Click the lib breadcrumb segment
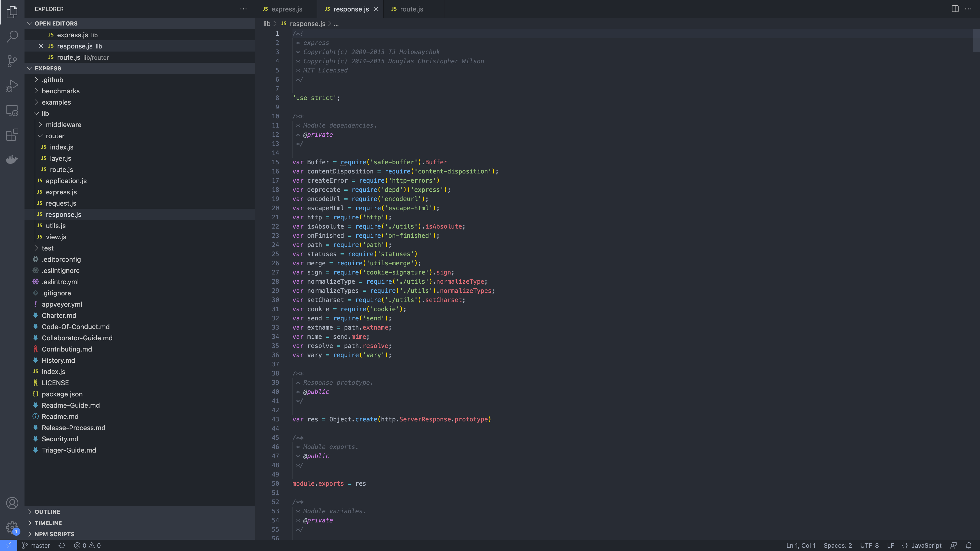Image resolution: width=980 pixels, height=551 pixels. coord(267,23)
